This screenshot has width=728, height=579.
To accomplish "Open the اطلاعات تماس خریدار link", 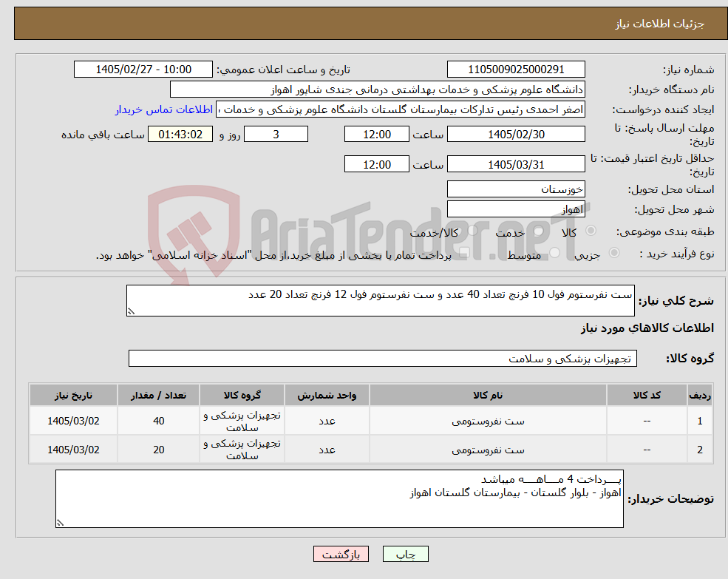I will pyautogui.click(x=164, y=109).
